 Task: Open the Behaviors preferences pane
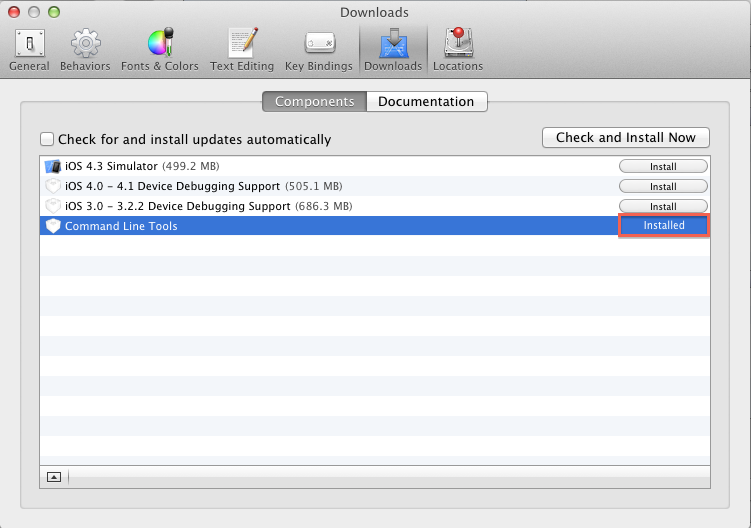coord(85,50)
